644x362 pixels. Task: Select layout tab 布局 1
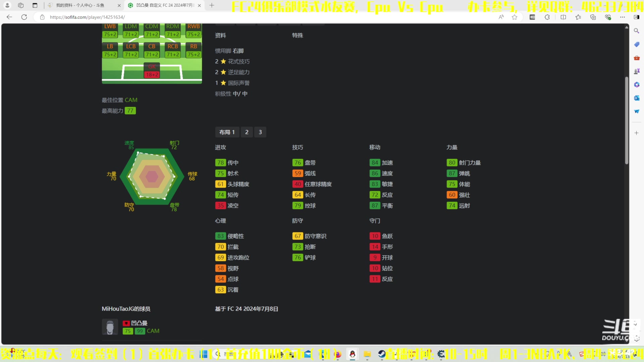coord(227,132)
